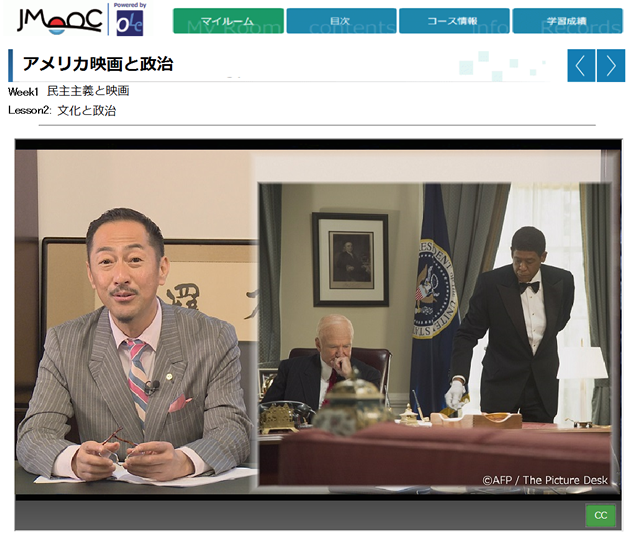Click the ©AFP / The Picture Desk caption
Viewport: 633px width, 533px height.
[545, 480]
